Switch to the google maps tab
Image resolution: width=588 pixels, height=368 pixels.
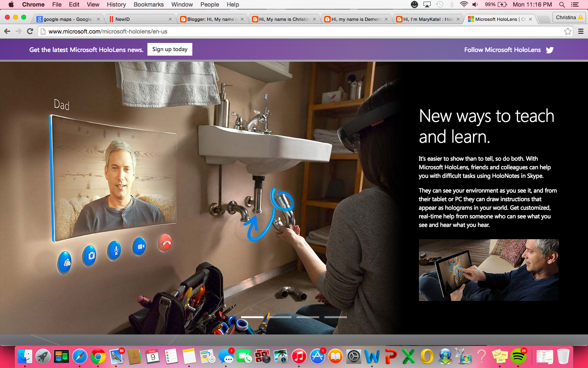coord(68,19)
